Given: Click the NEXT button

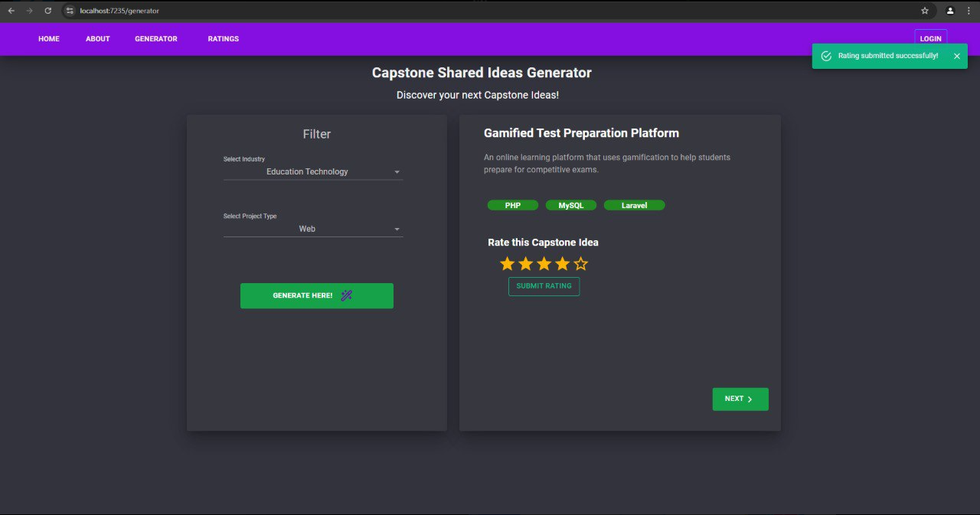Looking at the screenshot, I should pyautogui.click(x=740, y=399).
